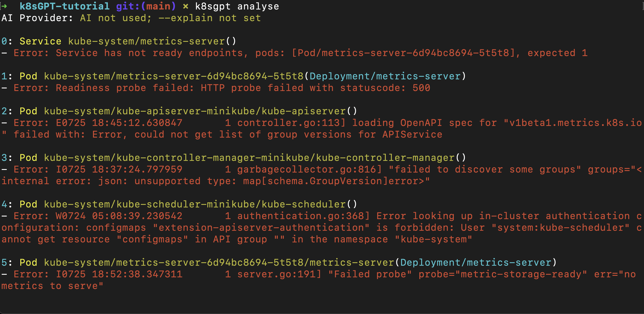The width and height of the screenshot is (644, 314).
Task: Click the garbagecollector.go:816 source reference
Action: coord(307,170)
